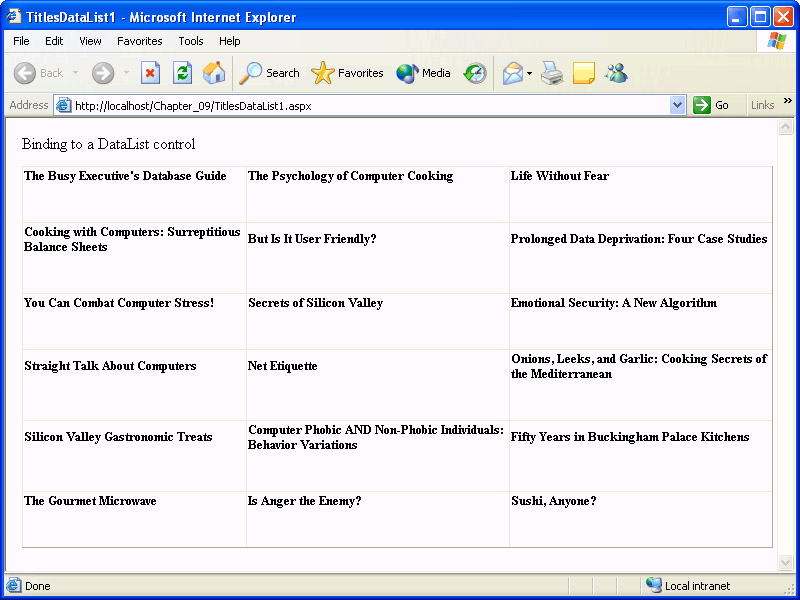Click the Mail icon in the toolbar
800x600 pixels.
click(513, 73)
